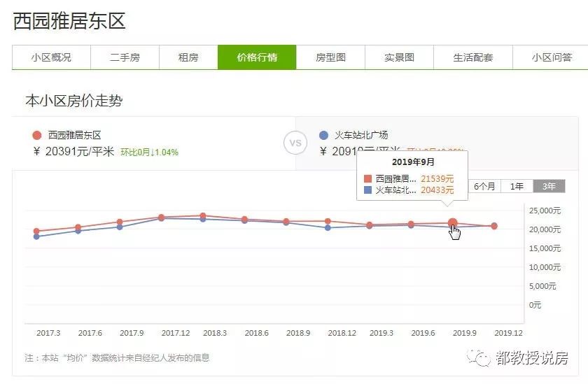
Task: Click the 2019.12 data point
Action: coord(494,226)
